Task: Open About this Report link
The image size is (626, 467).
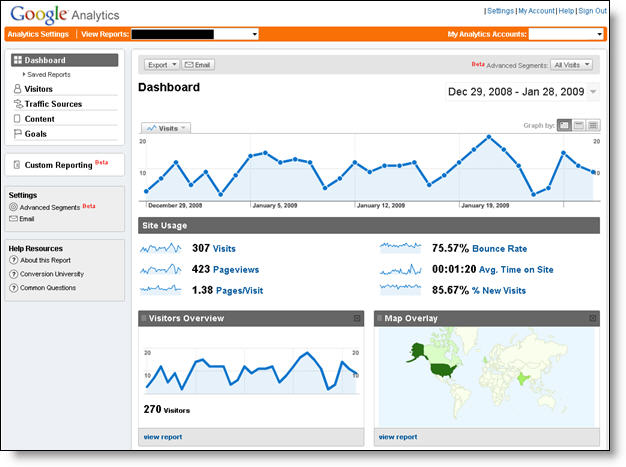Action: (46, 260)
